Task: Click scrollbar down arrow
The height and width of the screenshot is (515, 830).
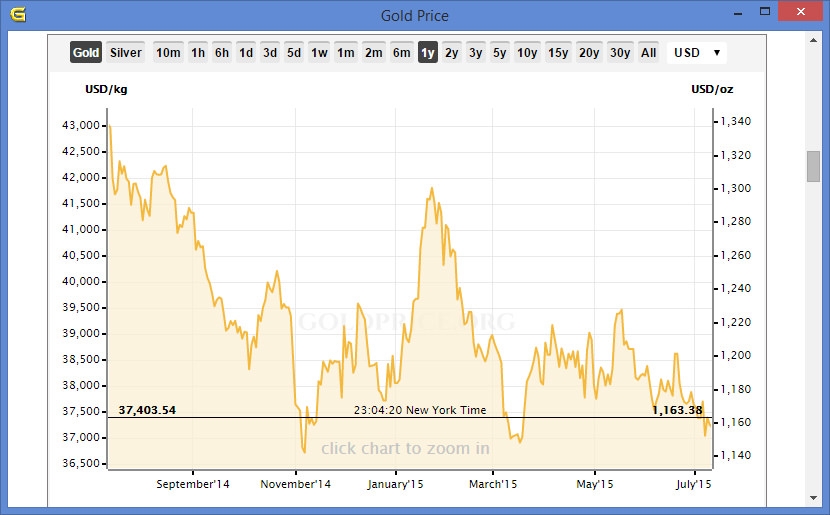Action: pyautogui.click(x=814, y=498)
